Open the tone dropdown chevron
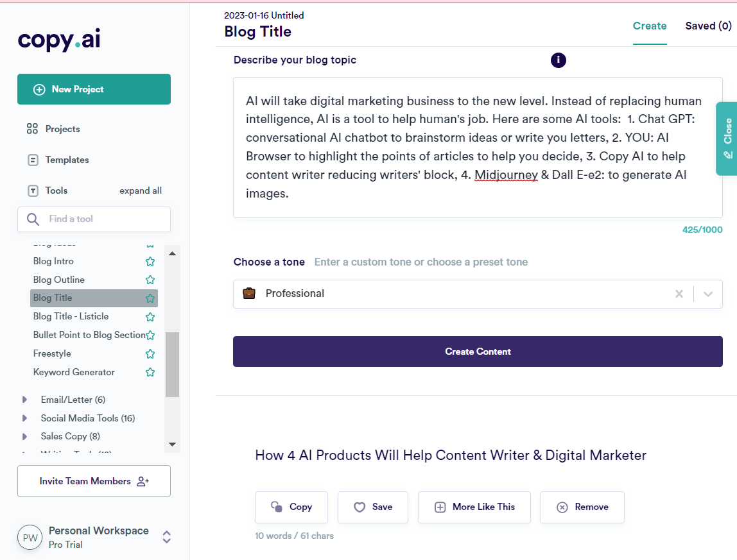737x560 pixels. (708, 294)
